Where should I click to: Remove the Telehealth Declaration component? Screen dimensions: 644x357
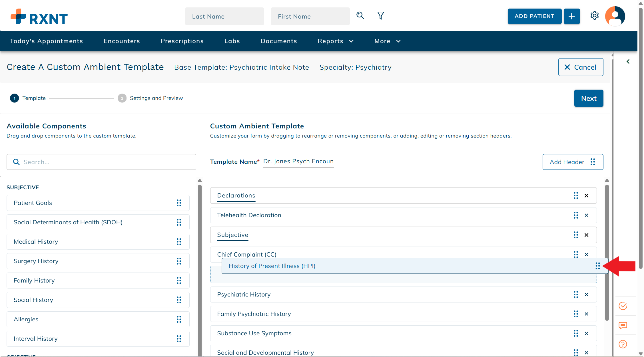tap(587, 215)
